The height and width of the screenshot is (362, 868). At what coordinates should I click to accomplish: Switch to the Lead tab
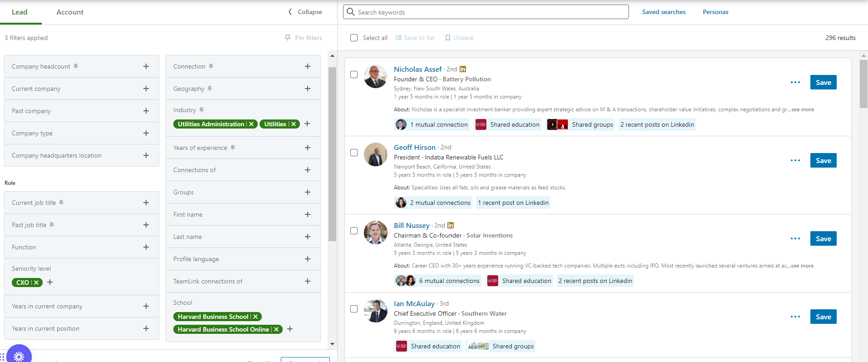point(20,12)
